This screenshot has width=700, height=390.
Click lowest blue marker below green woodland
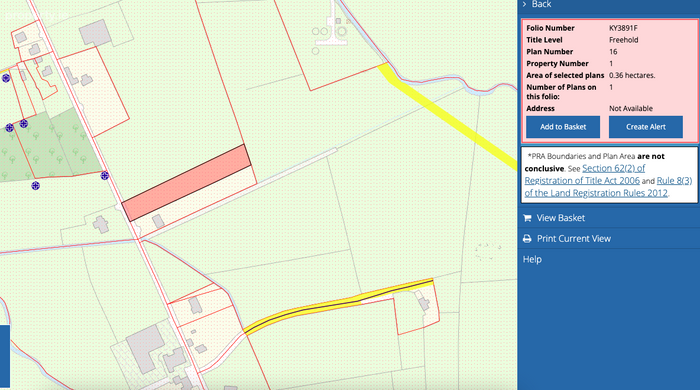tap(35, 185)
